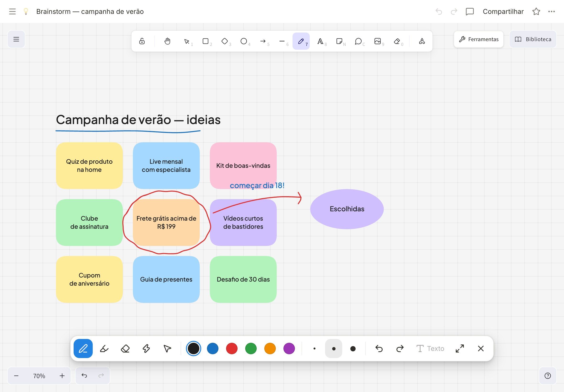The height and width of the screenshot is (392, 564).
Task: Choose the arrow tool in top toolbar
Action: (x=263, y=41)
